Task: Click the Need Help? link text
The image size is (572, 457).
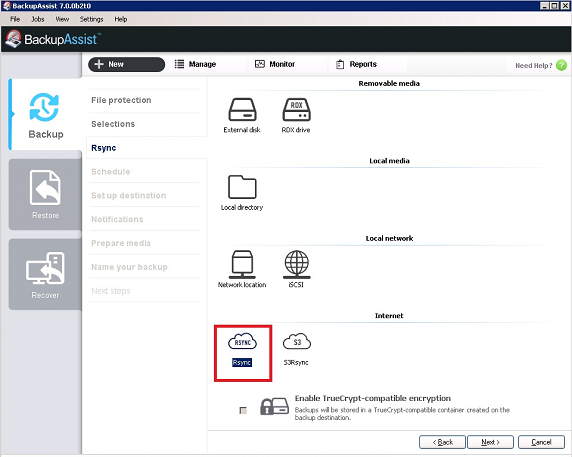Action: tap(534, 66)
